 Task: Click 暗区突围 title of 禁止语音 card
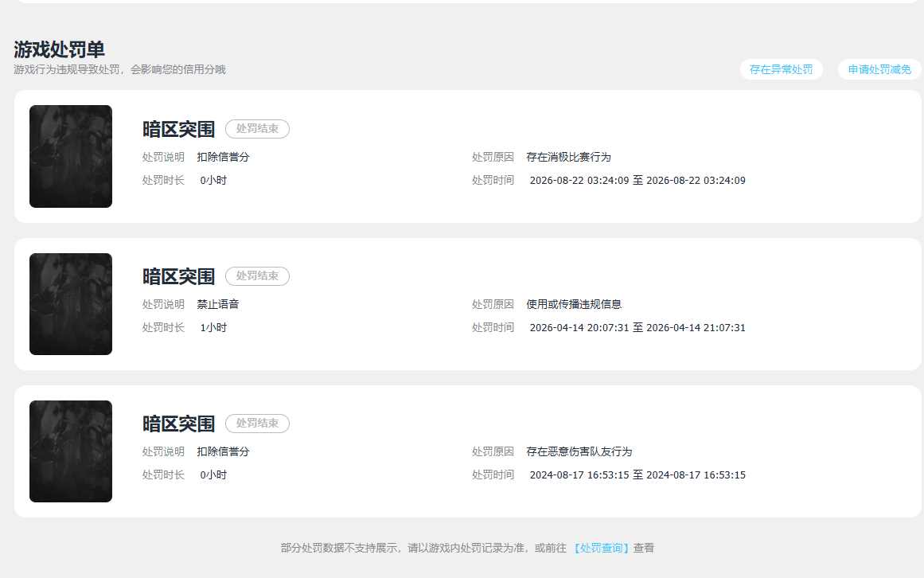178,276
